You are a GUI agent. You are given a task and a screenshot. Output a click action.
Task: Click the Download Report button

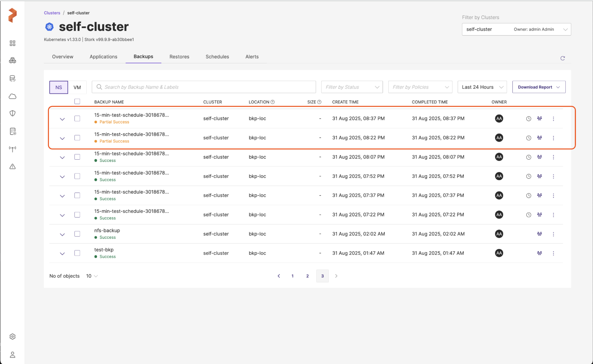click(x=538, y=87)
